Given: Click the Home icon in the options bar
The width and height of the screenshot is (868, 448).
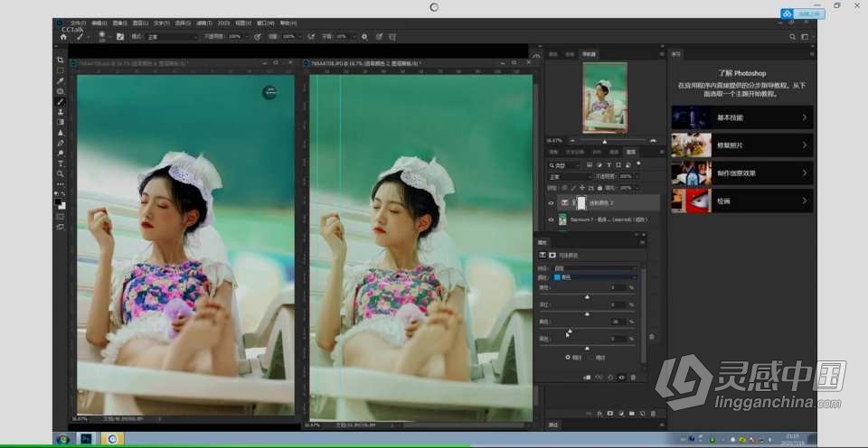Looking at the screenshot, I should [x=63, y=36].
